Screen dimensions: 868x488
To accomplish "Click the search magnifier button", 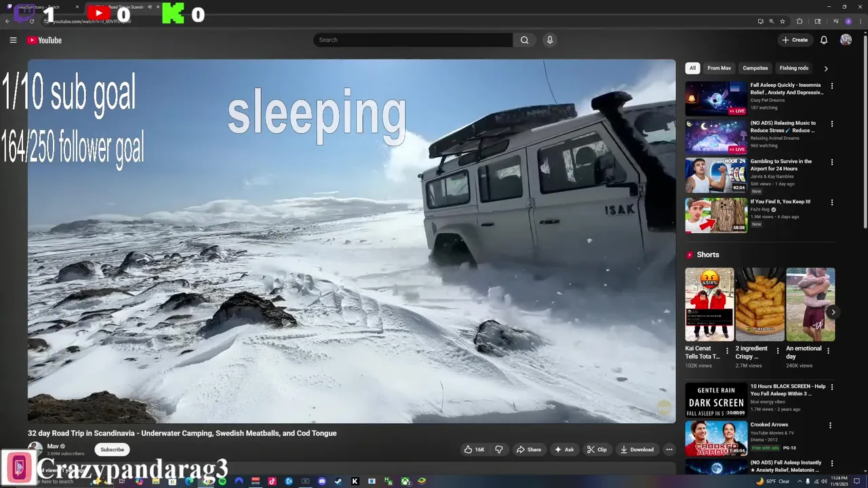I will point(524,40).
